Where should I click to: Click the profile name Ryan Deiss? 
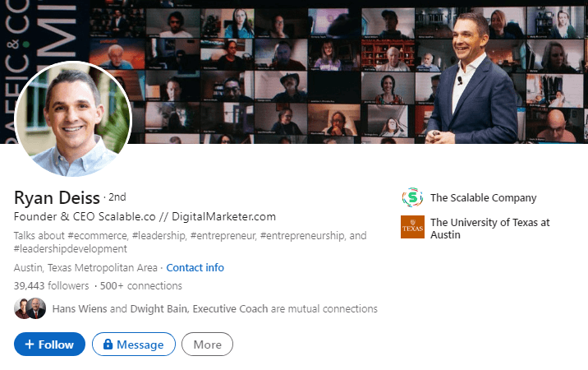click(57, 197)
